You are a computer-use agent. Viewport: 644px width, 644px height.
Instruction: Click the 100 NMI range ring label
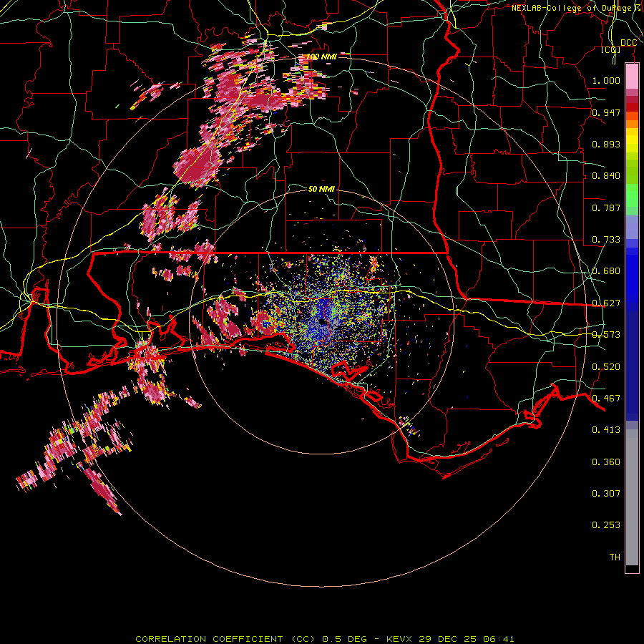[321, 57]
